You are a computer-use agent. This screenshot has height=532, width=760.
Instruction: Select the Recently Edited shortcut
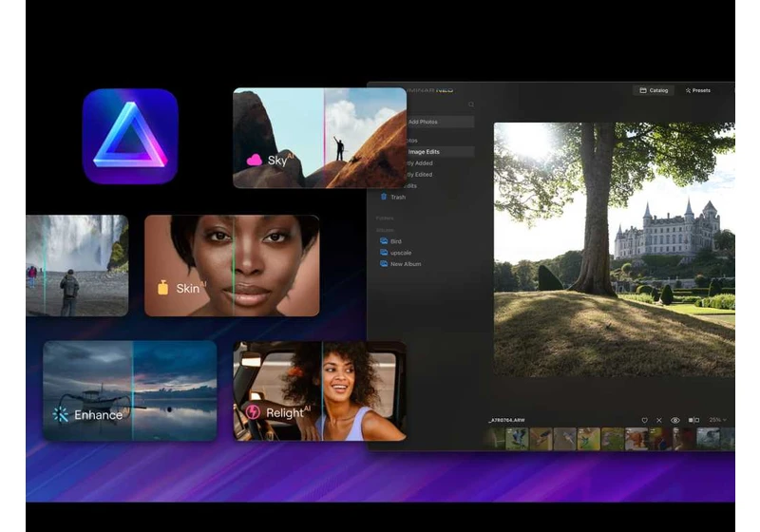coord(420,175)
